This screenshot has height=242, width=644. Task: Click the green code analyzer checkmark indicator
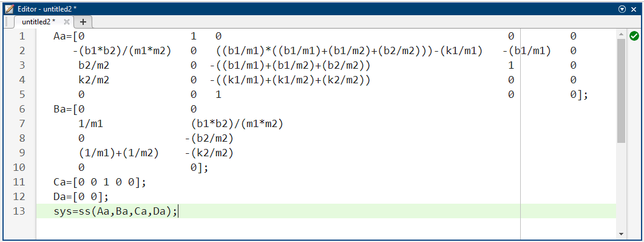[634, 36]
